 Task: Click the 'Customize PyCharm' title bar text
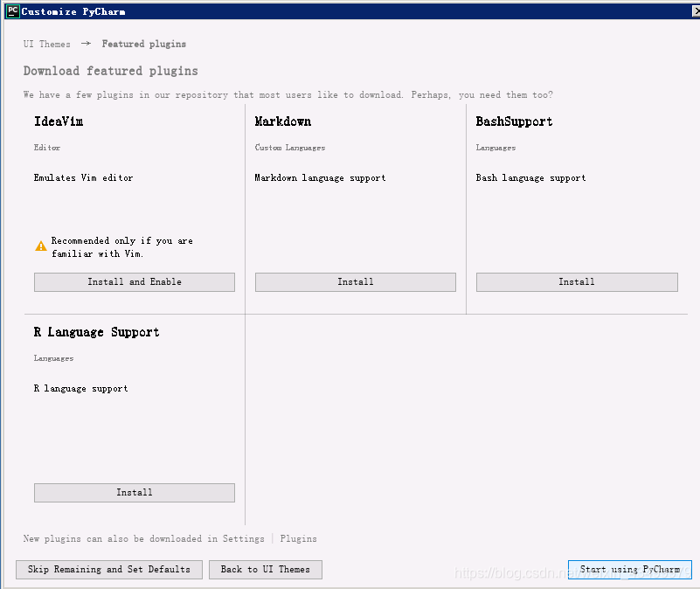pyautogui.click(x=73, y=11)
